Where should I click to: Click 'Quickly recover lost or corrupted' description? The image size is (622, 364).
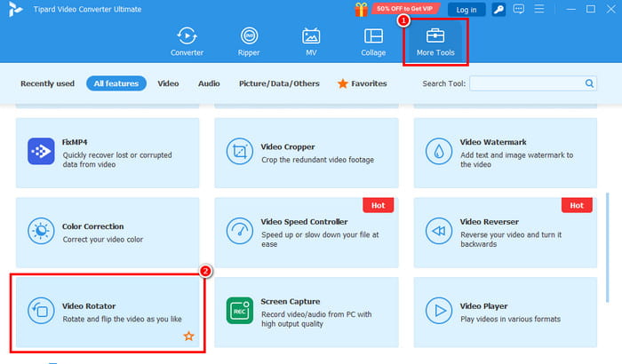[117, 160]
